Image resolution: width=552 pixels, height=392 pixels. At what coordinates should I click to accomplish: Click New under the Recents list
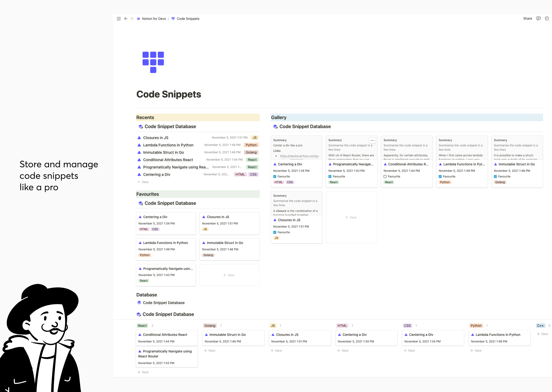point(143,182)
